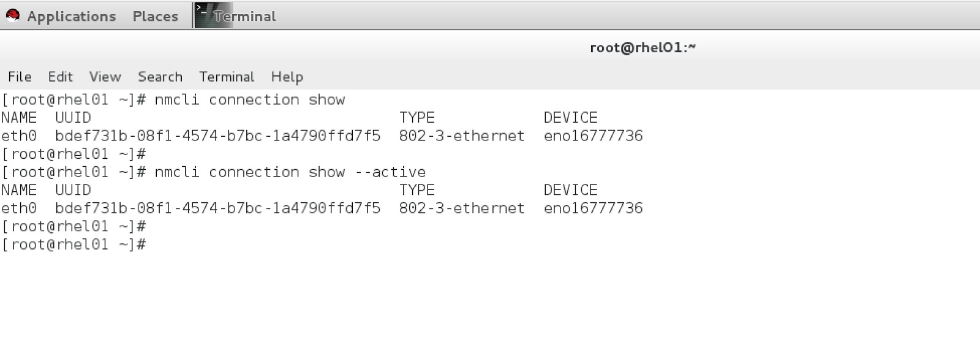Click the first UUID value bdef731b
This screenshot has height=347, width=980.
[x=217, y=135]
